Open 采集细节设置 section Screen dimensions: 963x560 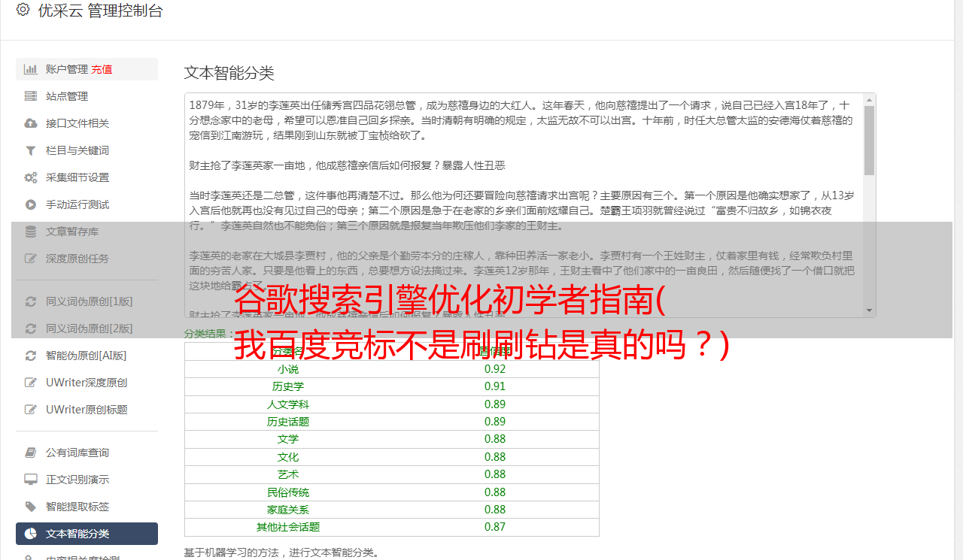point(87,177)
